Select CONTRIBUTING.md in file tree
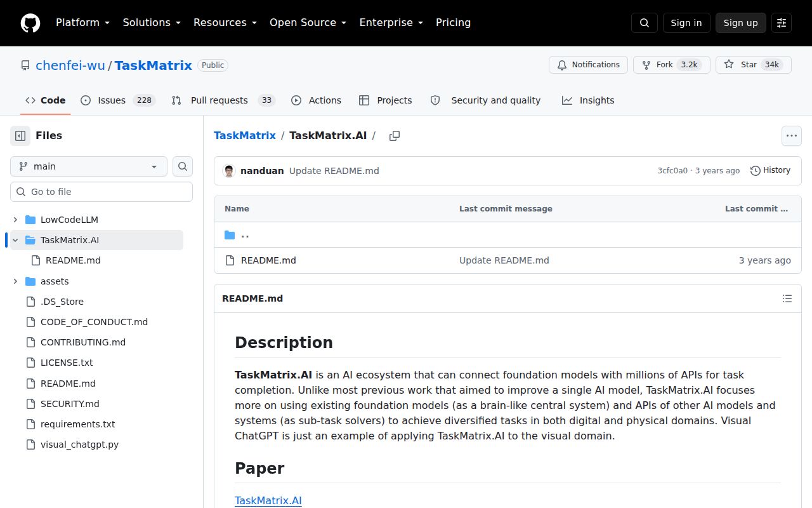The width and height of the screenshot is (812, 508). pyautogui.click(x=83, y=342)
